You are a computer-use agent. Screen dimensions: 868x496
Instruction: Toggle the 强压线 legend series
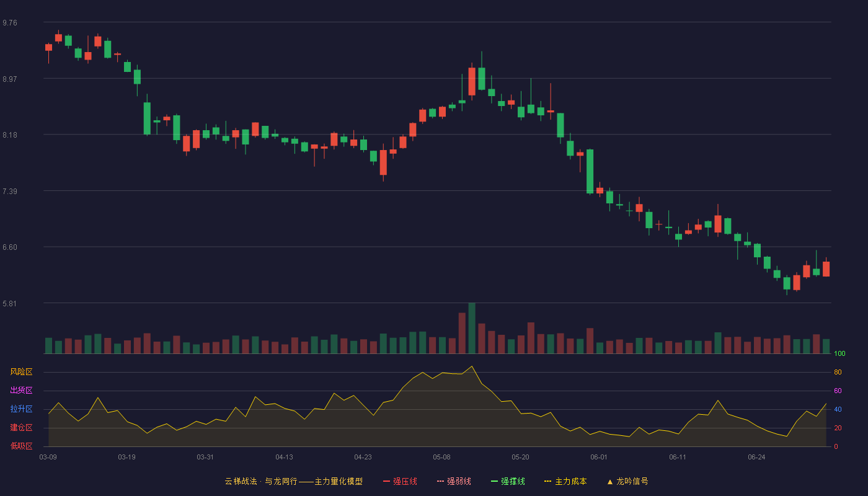click(400, 481)
